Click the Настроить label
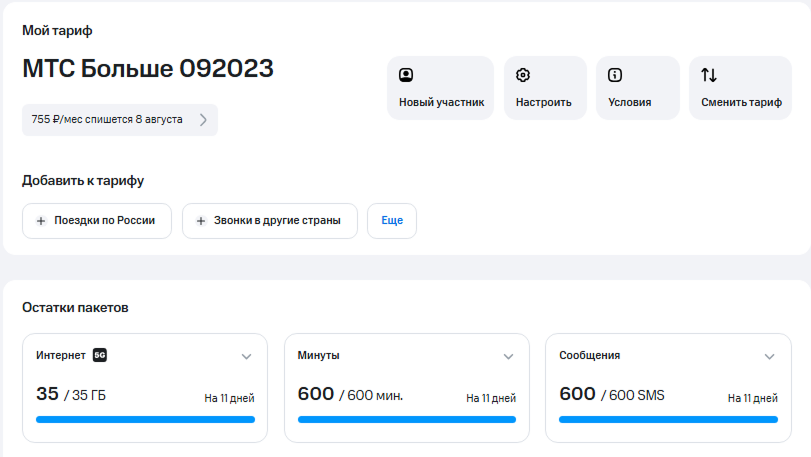The height and width of the screenshot is (457, 811). pyautogui.click(x=544, y=102)
